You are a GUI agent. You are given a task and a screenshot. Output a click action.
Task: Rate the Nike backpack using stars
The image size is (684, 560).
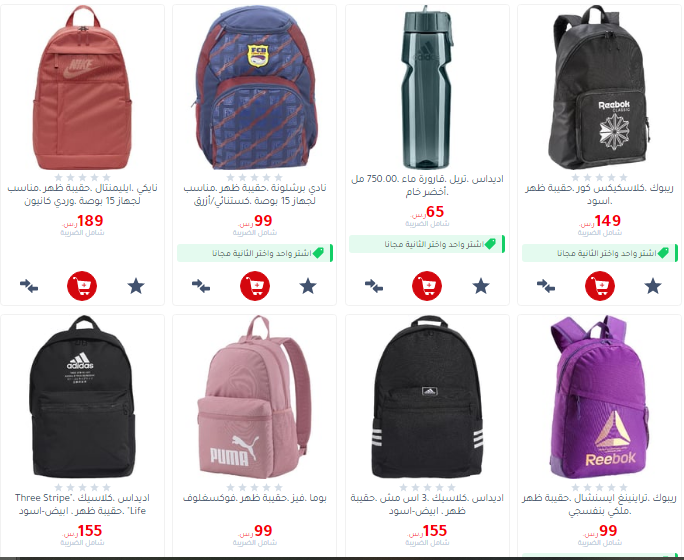click(x=82, y=177)
